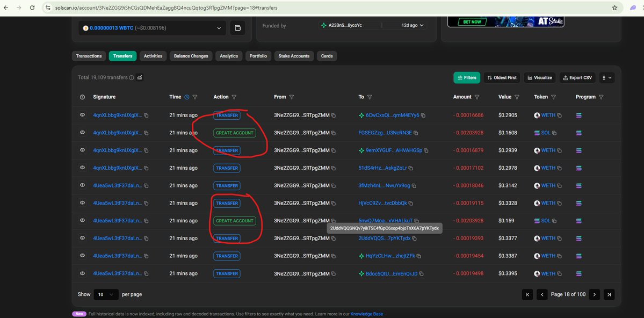The width and height of the screenshot is (644, 318).
Task: Toggle the clock icon in Time column
Action: point(187,97)
